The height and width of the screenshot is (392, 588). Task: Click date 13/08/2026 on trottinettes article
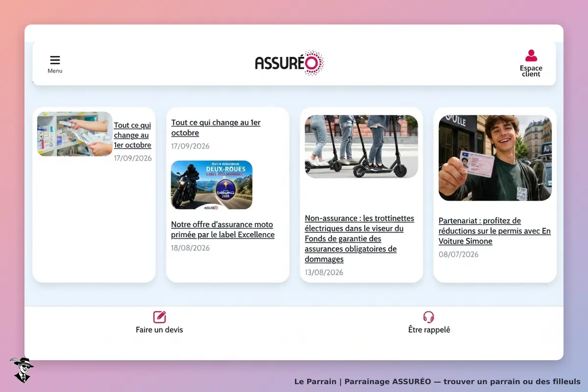point(324,272)
